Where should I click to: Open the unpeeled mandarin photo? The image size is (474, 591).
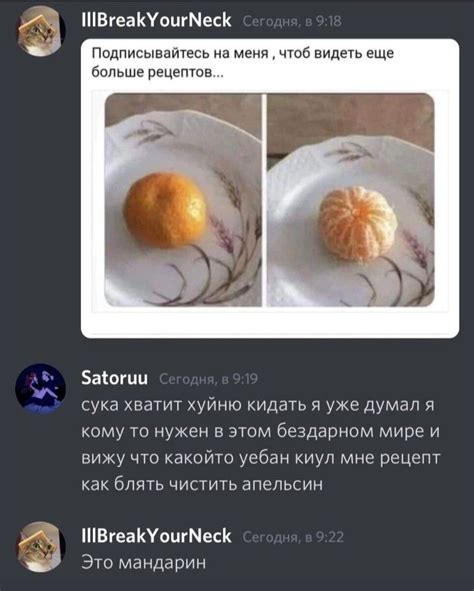tap(183, 200)
